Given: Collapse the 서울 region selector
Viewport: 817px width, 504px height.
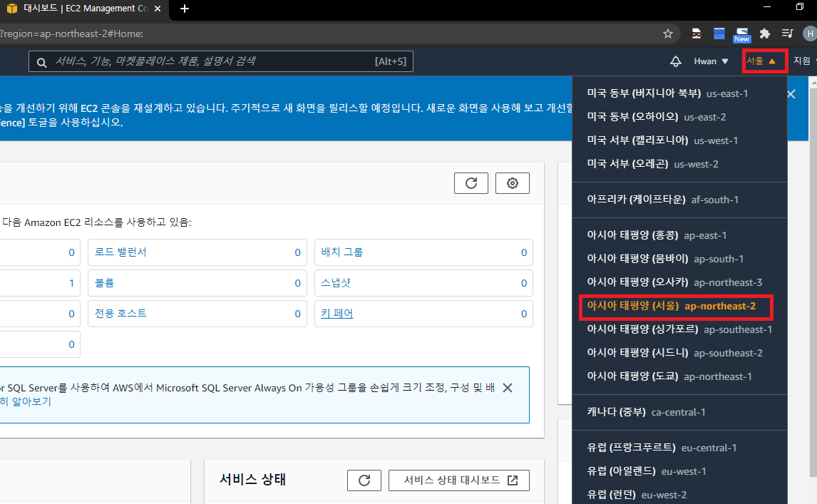Looking at the screenshot, I should (761, 61).
